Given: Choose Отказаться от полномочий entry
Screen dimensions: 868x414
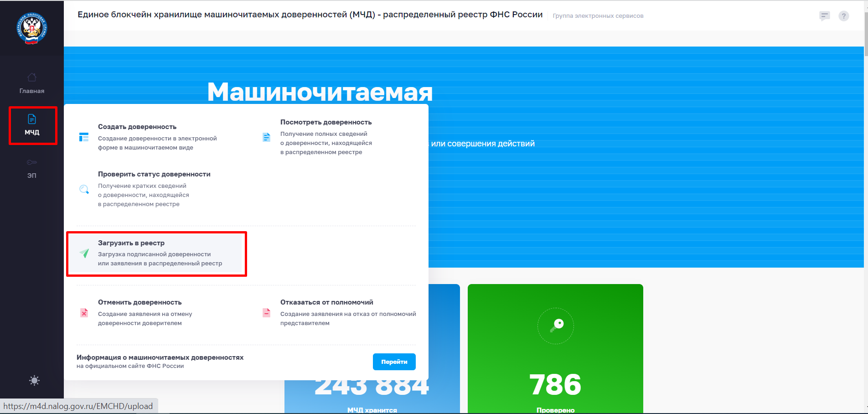Looking at the screenshot, I should click(x=338, y=312).
